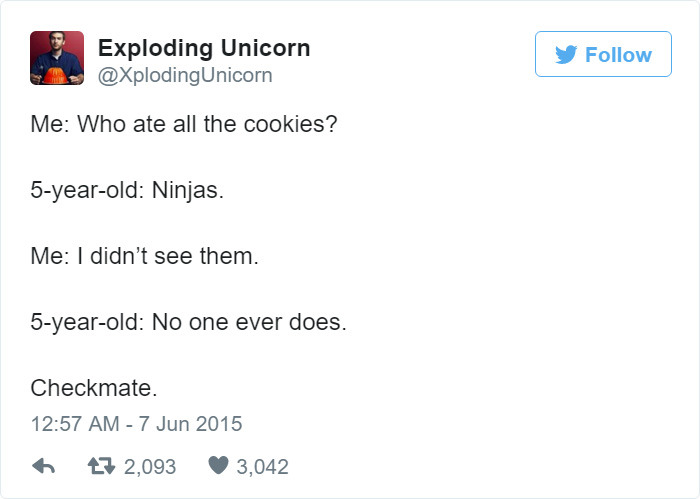This screenshot has height=499, width=700.
Task: Click the 7 Jun 2015 date text
Action: coord(190,423)
